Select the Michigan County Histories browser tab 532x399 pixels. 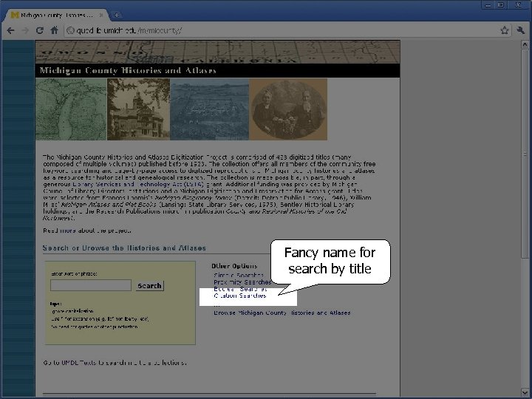56,16
